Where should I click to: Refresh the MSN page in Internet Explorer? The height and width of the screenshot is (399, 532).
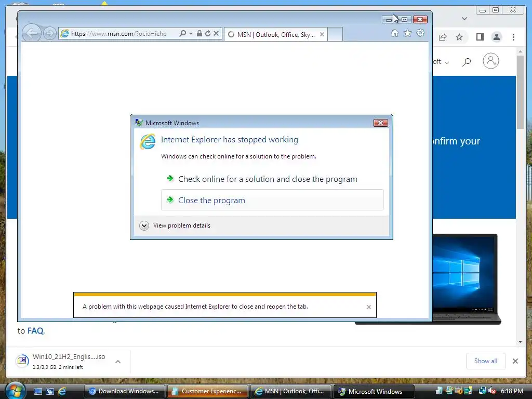tap(208, 33)
